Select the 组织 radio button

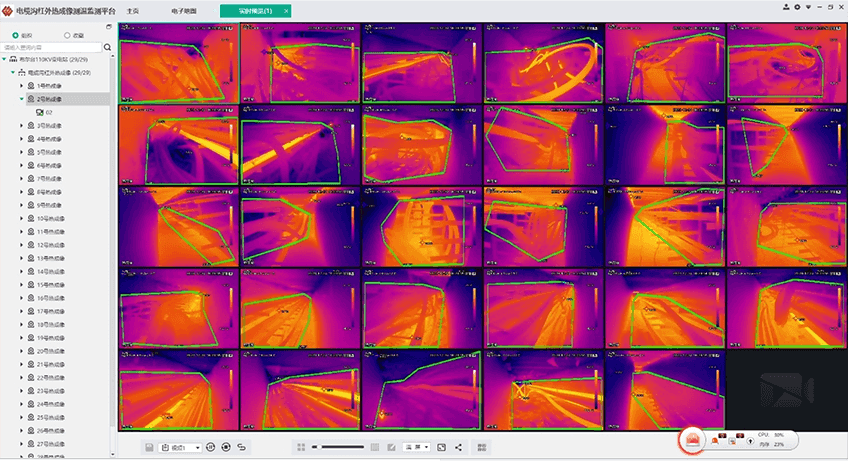click(x=15, y=34)
